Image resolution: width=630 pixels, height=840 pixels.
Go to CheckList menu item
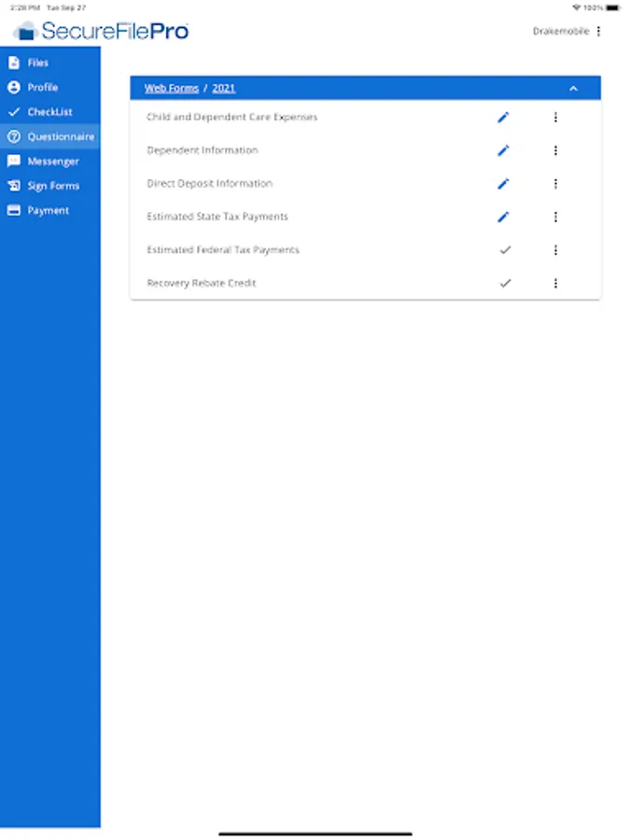click(x=49, y=112)
